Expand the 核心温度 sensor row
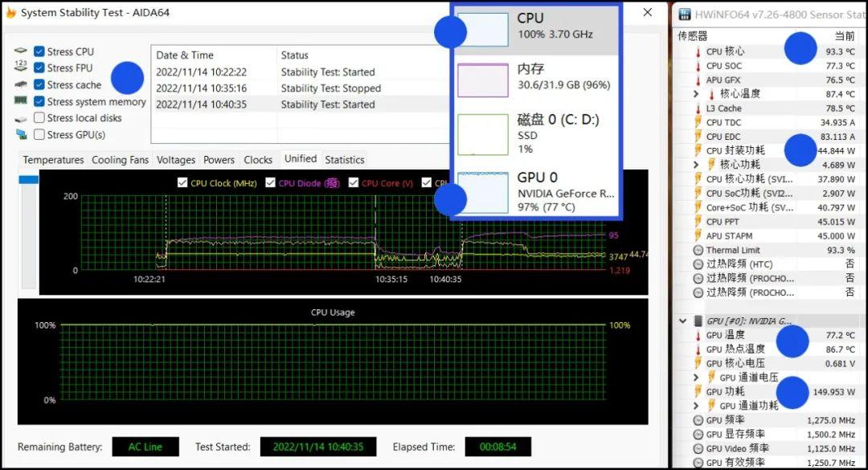The image size is (868, 470). [696, 94]
